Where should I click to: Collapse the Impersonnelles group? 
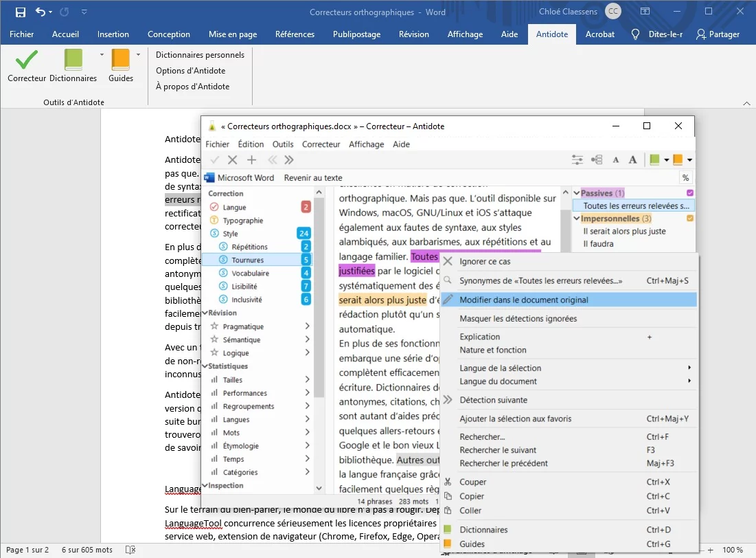pos(577,218)
